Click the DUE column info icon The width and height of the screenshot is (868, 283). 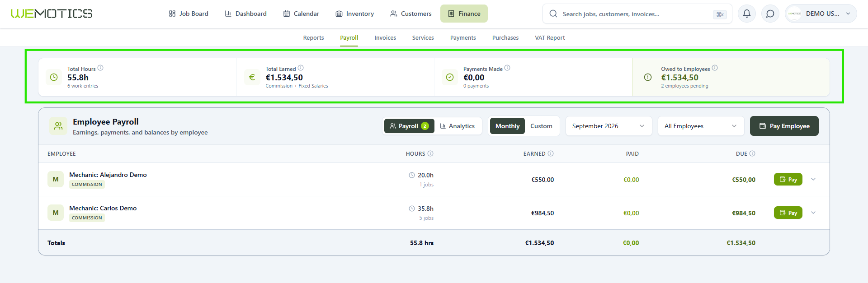click(752, 153)
